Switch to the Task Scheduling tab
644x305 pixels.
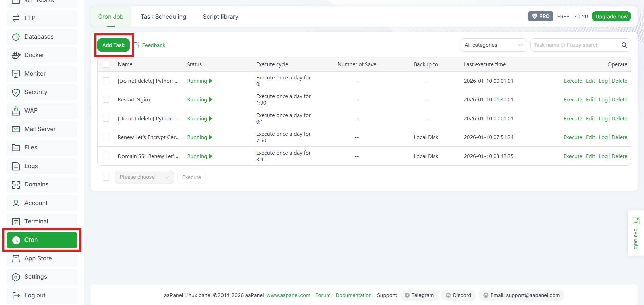pos(163,17)
